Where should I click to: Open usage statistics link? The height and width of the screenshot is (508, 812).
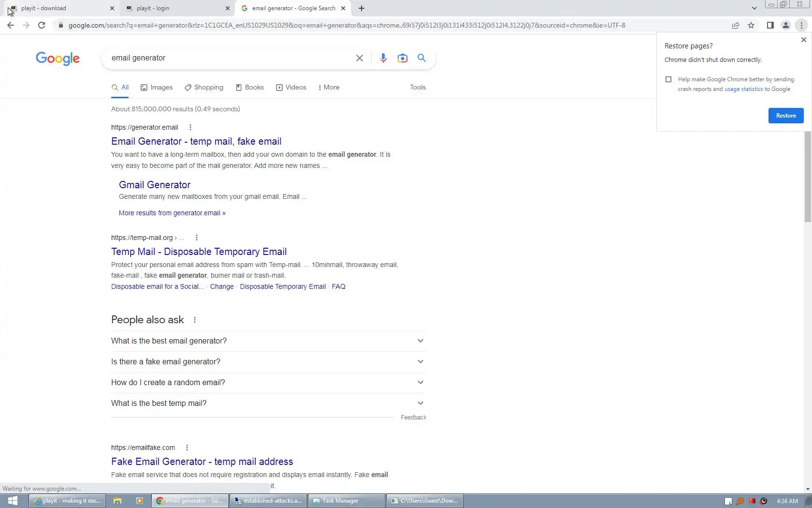tap(743, 89)
